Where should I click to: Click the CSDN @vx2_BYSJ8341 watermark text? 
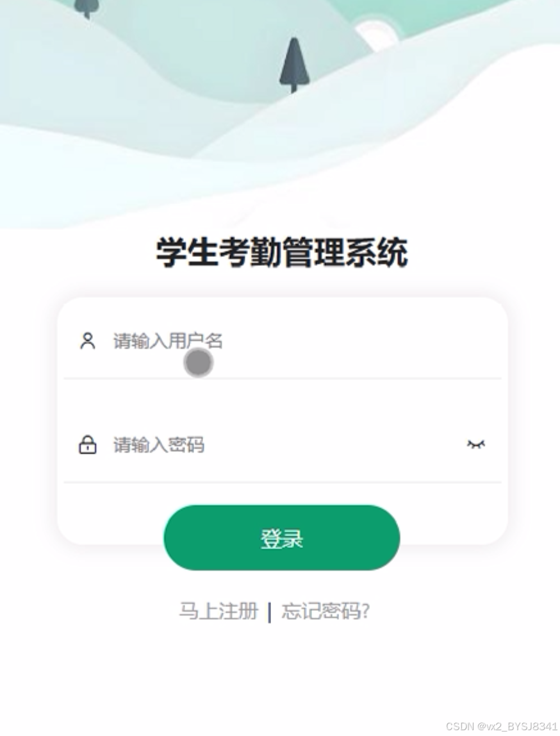502,726
